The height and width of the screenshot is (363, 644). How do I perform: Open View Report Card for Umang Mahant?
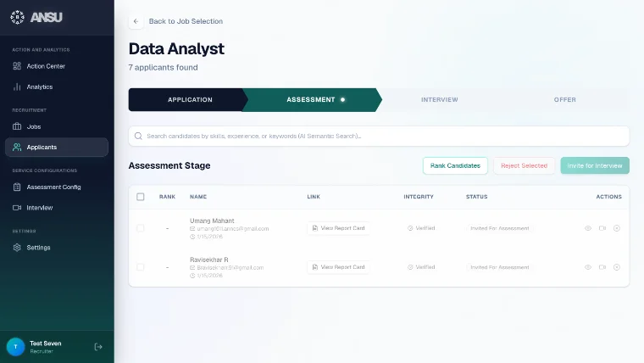pyautogui.click(x=338, y=228)
